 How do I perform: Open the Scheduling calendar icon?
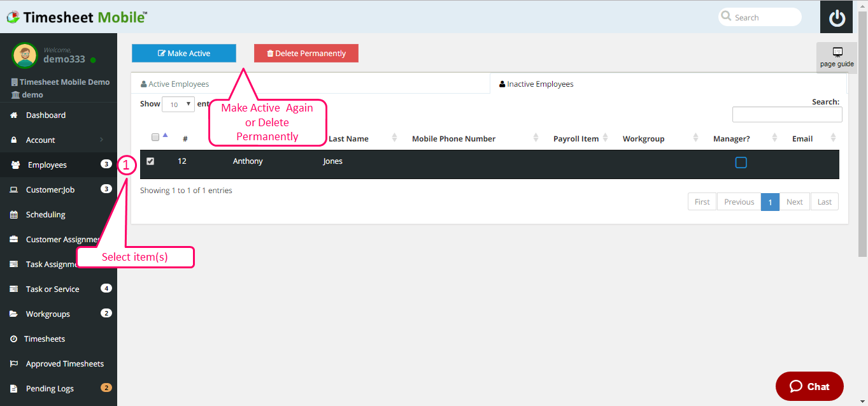pos(14,215)
